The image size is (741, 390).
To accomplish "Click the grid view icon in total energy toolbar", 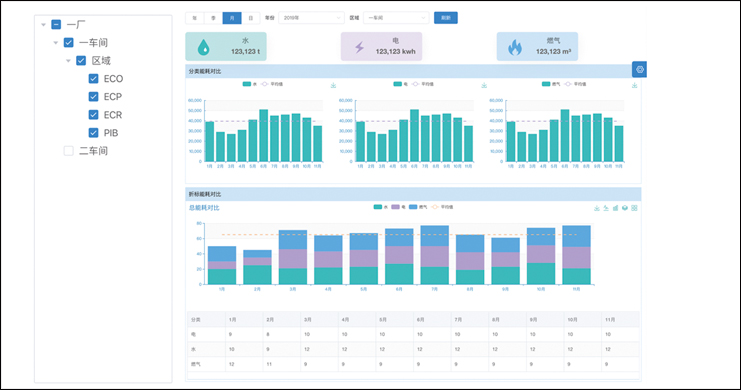I will [x=634, y=208].
